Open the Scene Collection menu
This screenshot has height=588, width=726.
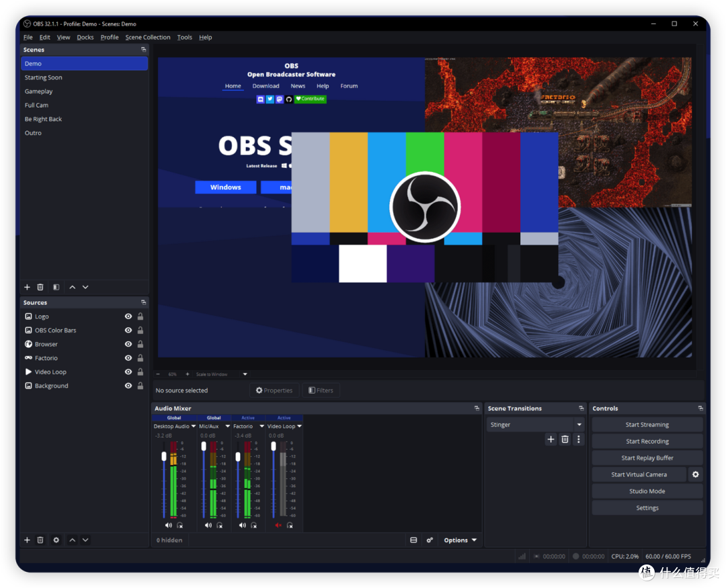click(x=148, y=37)
